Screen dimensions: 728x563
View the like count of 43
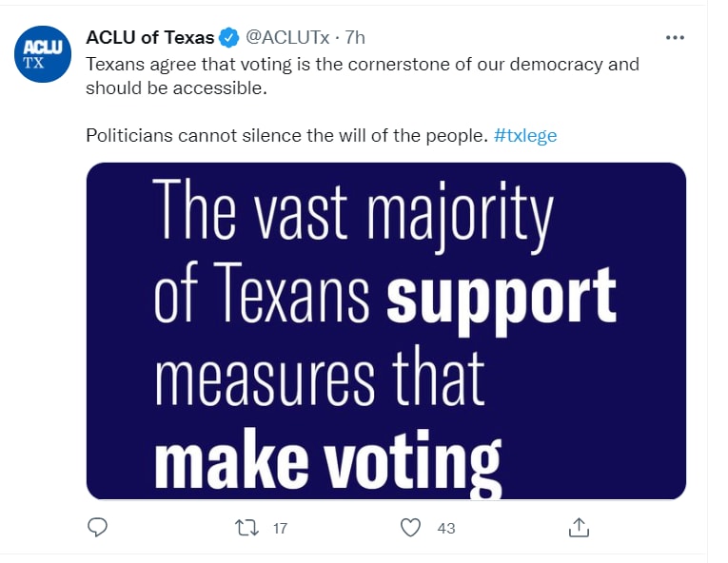point(447,528)
